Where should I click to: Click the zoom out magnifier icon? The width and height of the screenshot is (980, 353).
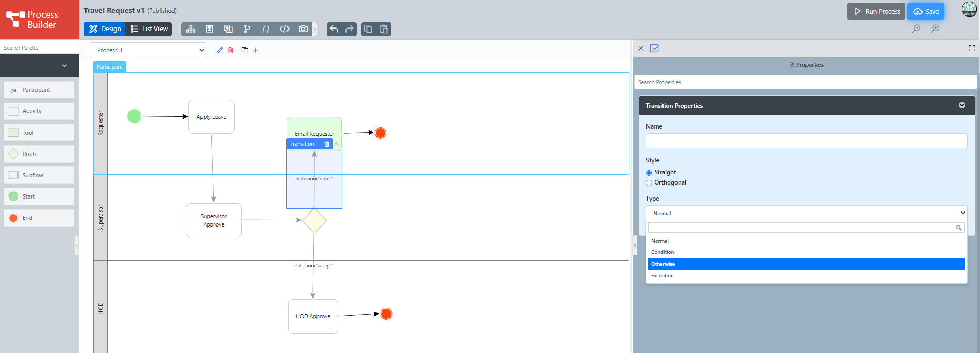tap(916, 29)
